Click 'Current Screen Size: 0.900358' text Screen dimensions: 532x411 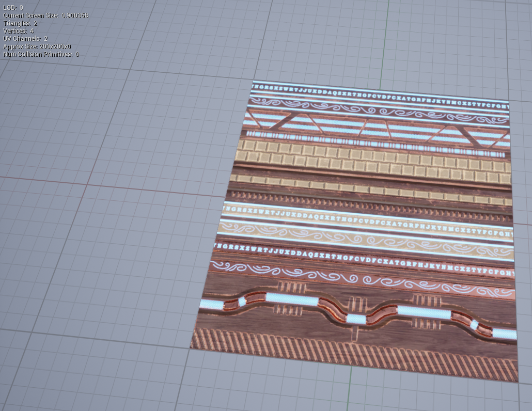(46, 15)
